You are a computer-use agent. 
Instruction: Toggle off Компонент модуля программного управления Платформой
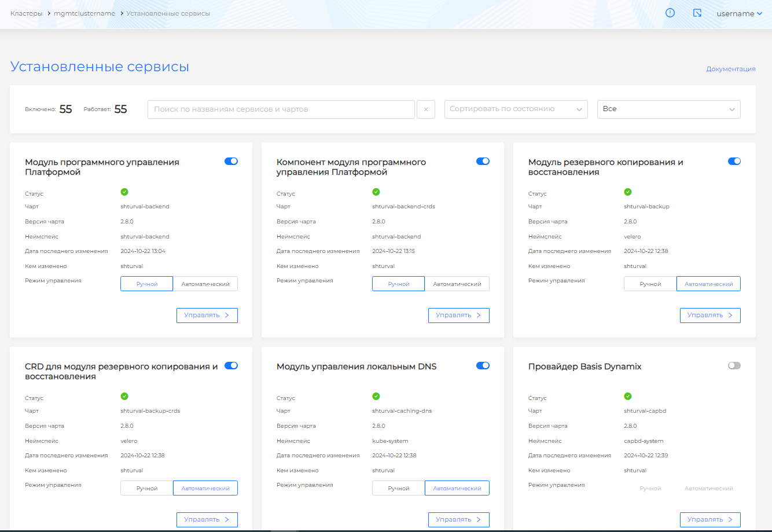click(483, 161)
